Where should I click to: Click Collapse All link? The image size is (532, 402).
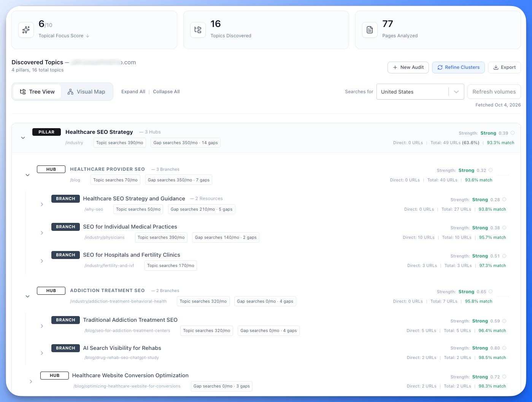(166, 92)
